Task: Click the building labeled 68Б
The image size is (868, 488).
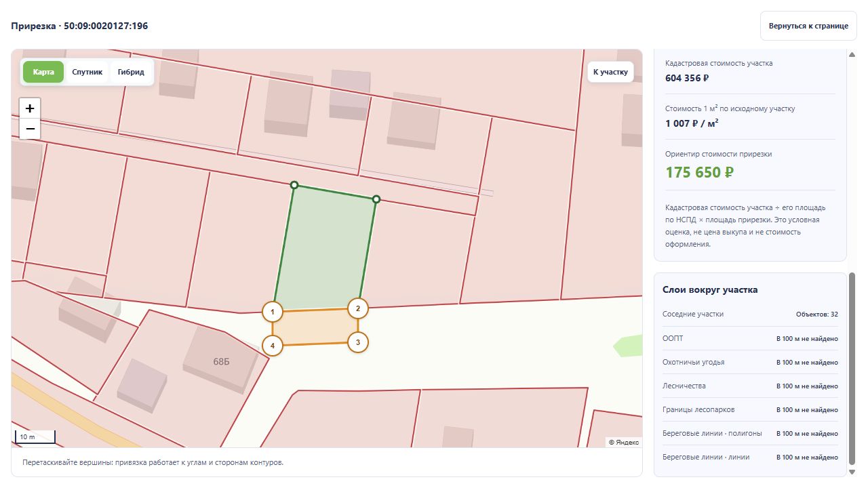Action: pos(220,359)
